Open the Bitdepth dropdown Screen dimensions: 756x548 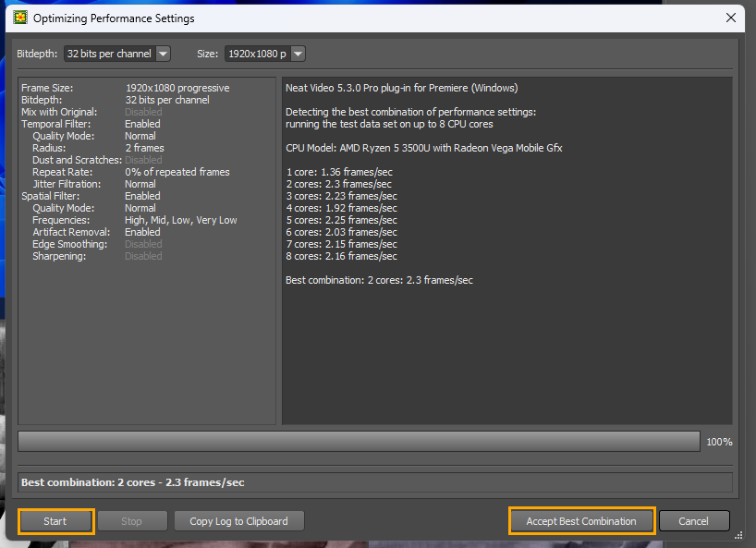(117, 54)
